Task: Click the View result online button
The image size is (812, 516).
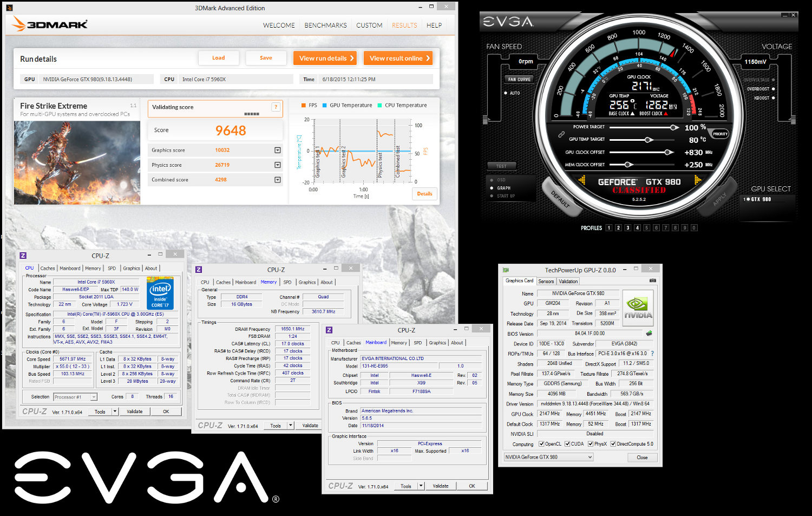Action: (398, 58)
